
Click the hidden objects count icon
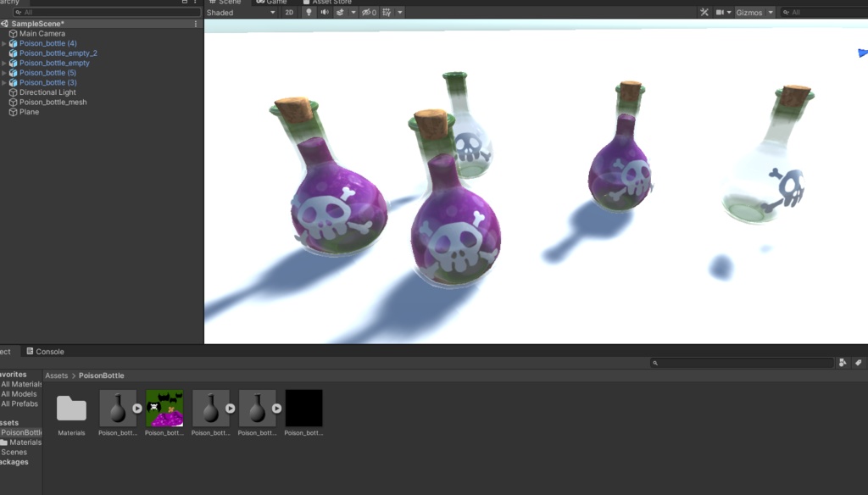coord(370,12)
